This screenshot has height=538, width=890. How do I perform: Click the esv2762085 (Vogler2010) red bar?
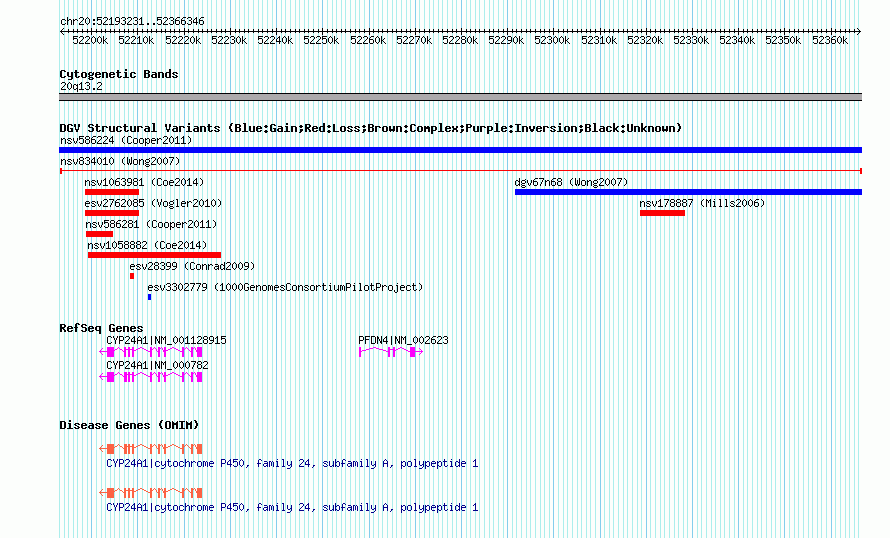tap(112, 213)
